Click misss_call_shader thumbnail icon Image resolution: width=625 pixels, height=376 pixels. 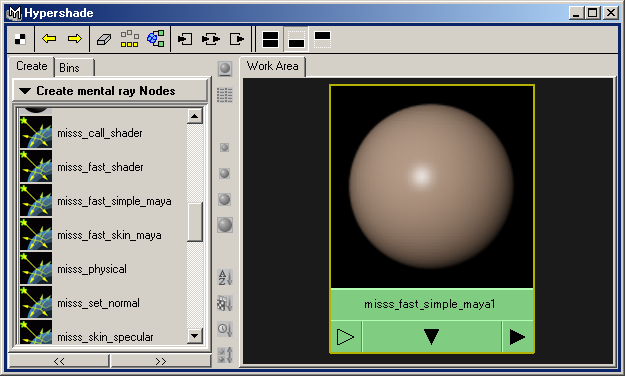click(36, 132)
